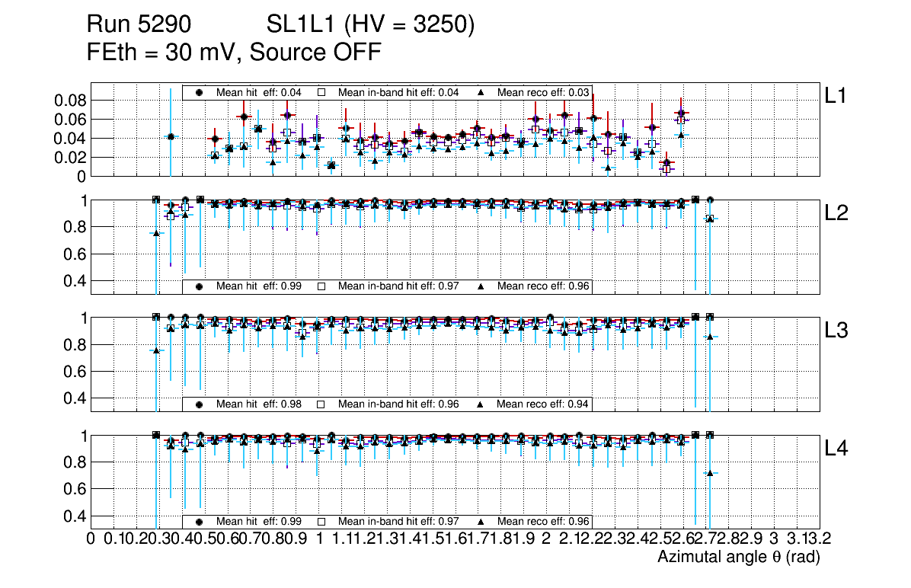The width and height of the screenshot is (911, 588).
Task: Select the L3 panel label
Action: click(836, 331)
